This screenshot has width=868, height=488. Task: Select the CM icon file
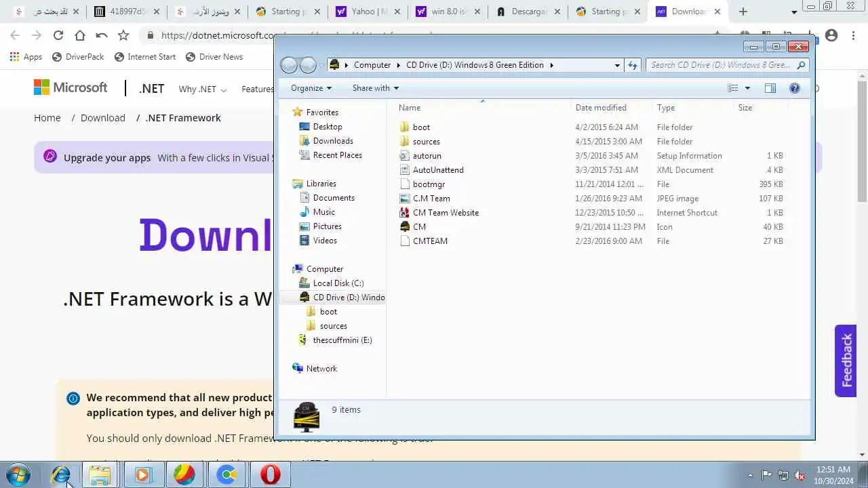tap(419, 227)
